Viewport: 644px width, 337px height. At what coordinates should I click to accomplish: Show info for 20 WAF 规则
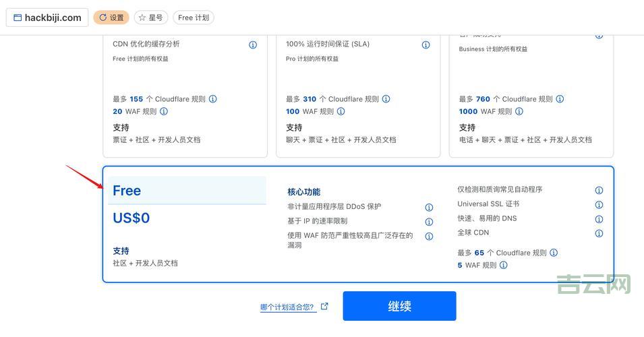click(x=163, y=111)
